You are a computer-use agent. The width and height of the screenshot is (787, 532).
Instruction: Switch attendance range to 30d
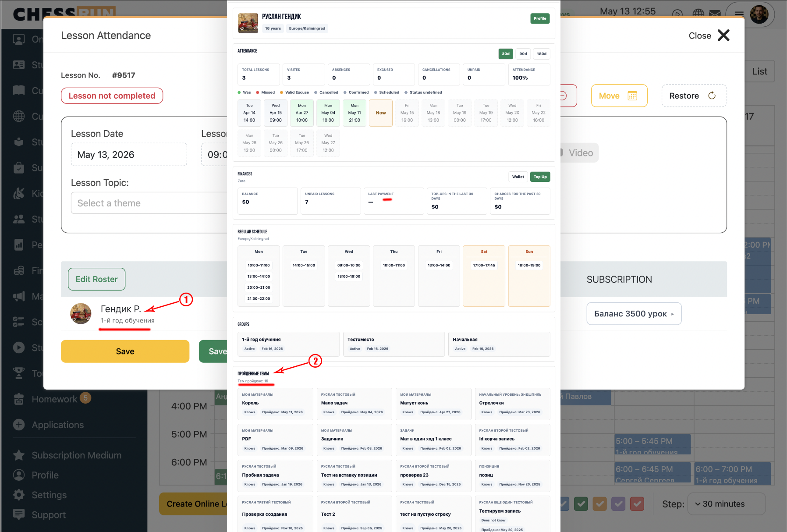[x=506, y=54]
